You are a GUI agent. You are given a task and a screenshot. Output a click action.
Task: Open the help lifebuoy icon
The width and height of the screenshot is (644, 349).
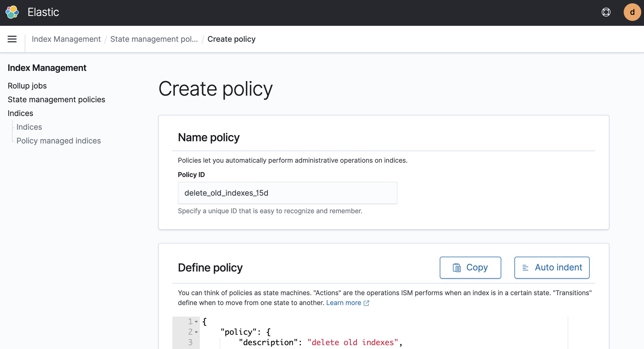(606, 12)
